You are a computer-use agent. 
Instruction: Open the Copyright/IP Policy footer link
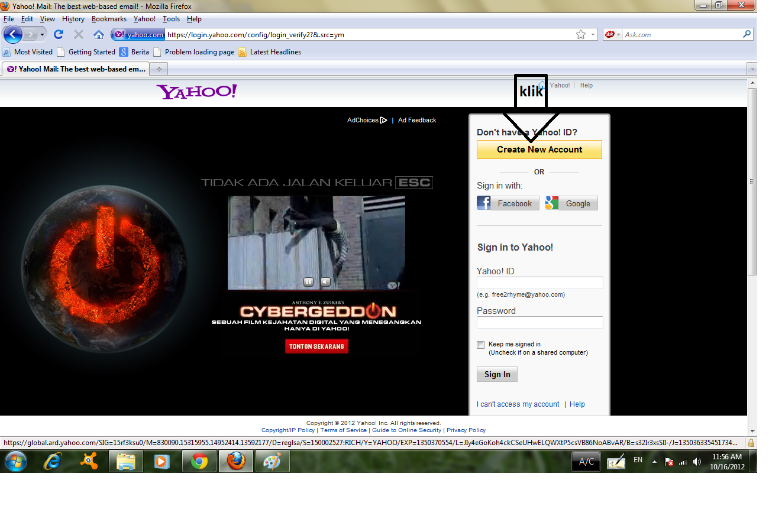pyautogui.click(x=288, y=430)
